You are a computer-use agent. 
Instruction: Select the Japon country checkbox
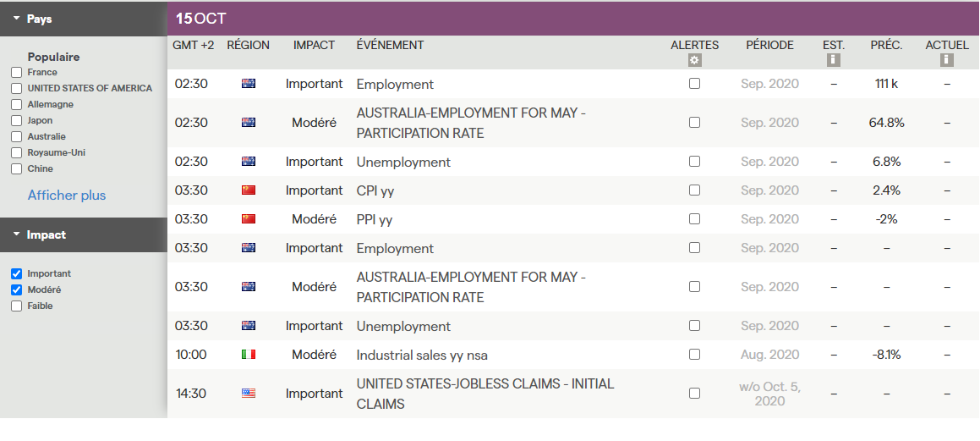(16, 121)
